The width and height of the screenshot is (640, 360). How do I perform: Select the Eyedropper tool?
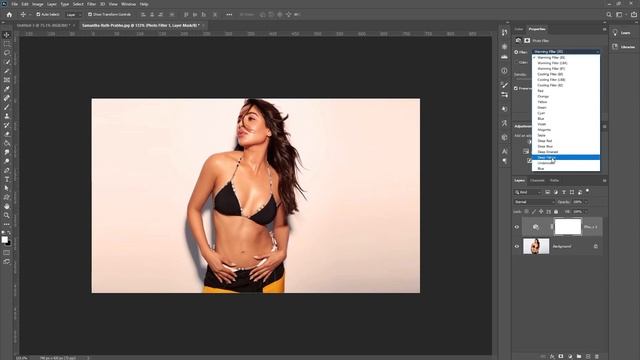(x=7, y=89)
